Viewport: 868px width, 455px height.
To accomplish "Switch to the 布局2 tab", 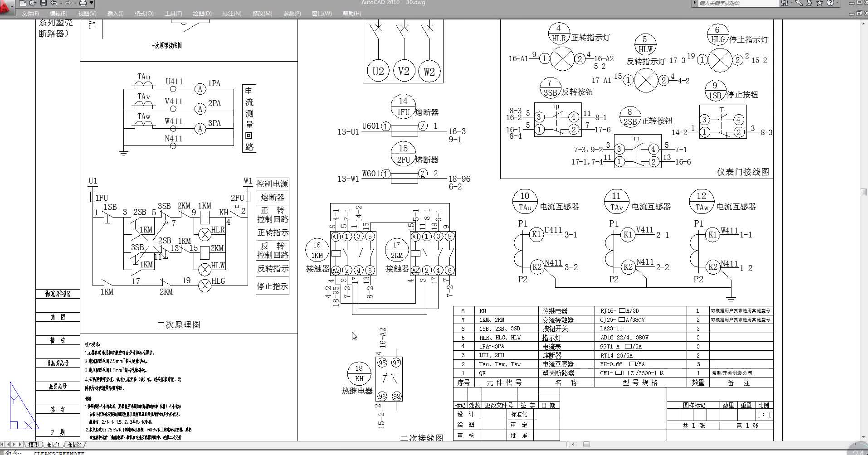I will pyautogui.click(x=74, y=445).
